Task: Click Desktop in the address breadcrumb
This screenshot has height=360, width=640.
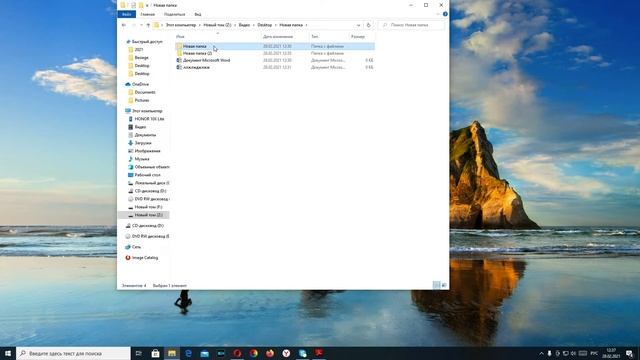Action: point(264,25)
